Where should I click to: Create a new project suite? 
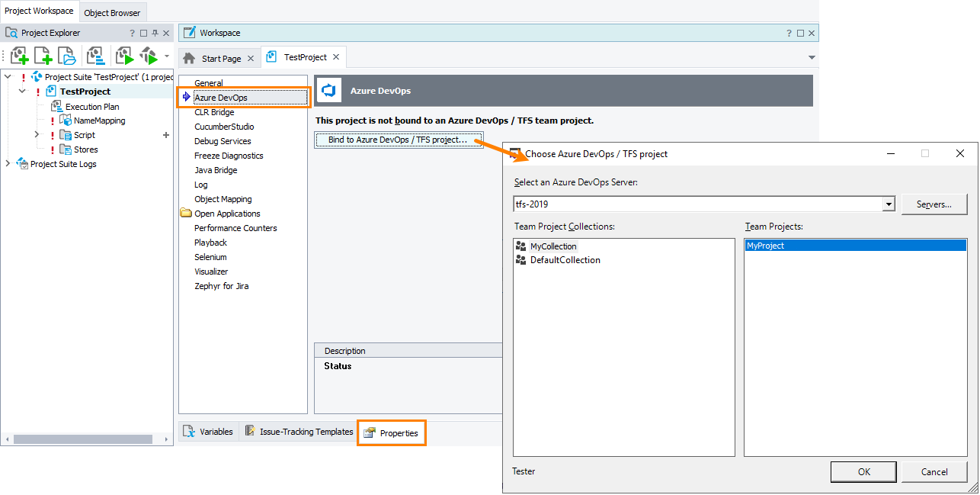pos(19,55)
